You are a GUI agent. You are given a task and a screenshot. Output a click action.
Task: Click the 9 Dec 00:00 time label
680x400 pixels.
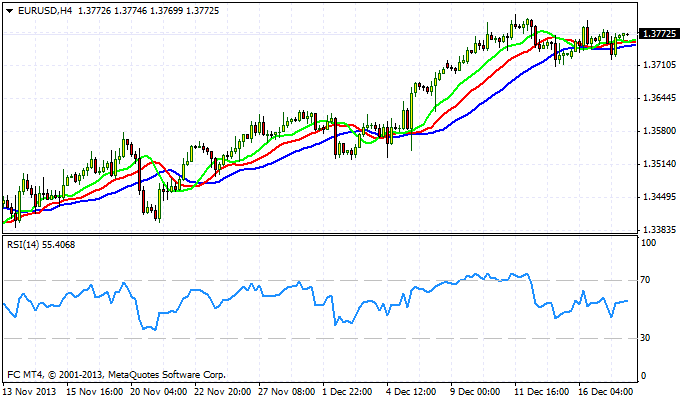[x=475, y=391]
